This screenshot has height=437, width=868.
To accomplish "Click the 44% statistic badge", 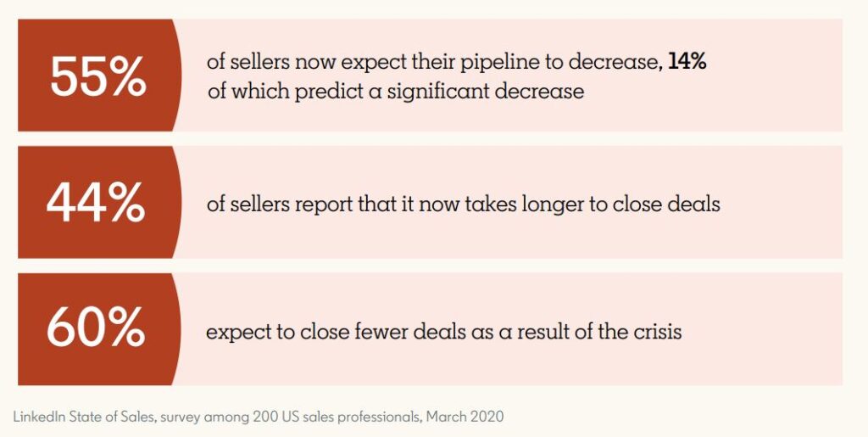I will 98,202.
